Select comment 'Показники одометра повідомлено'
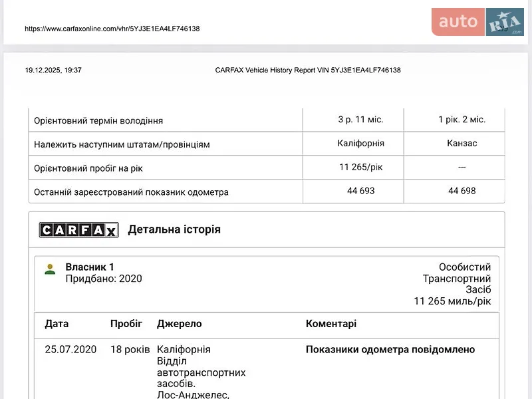 (x=390, y=350)
